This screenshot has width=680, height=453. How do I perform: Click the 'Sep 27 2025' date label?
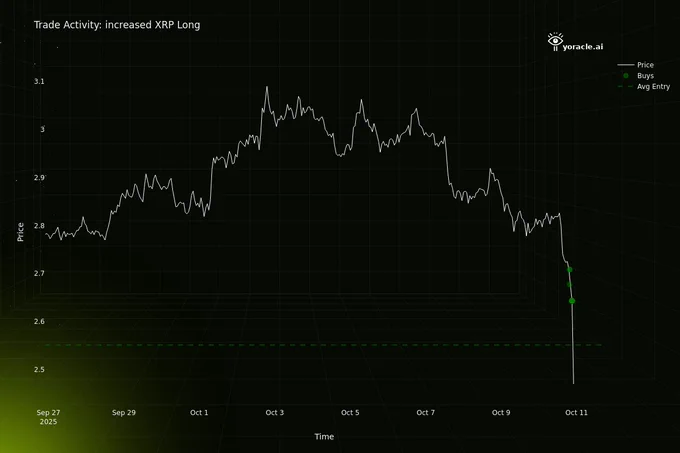pyautogui.click(x=48, y=417)
